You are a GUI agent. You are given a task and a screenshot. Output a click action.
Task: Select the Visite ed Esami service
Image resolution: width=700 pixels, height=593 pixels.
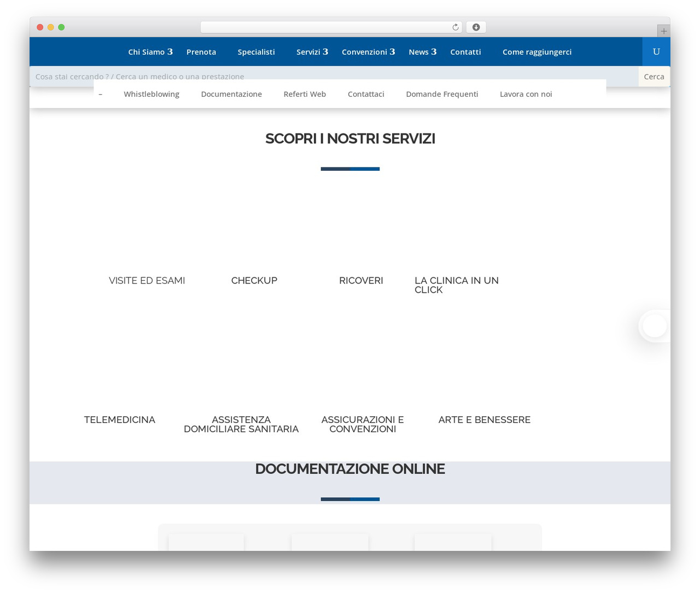coord(147,281)
